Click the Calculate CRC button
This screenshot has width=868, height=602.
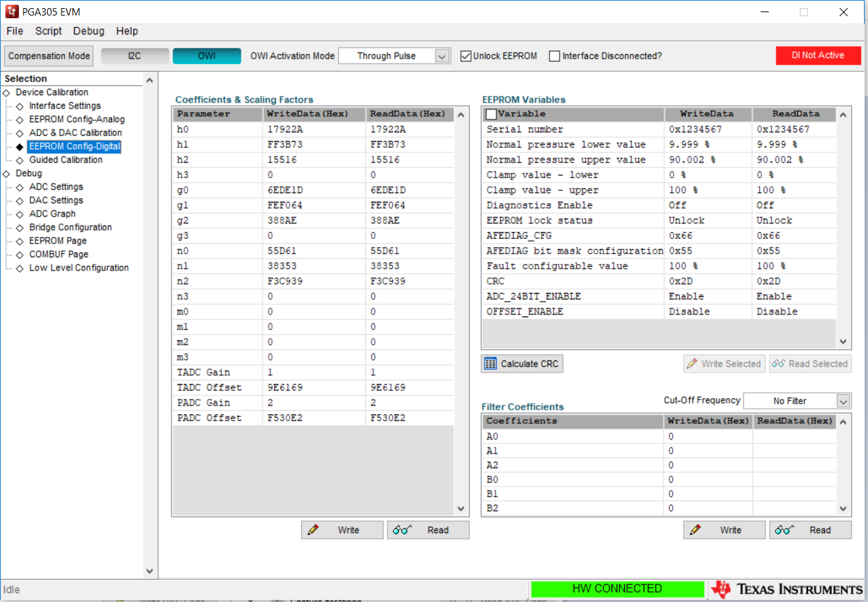click(x=522, y=364)
